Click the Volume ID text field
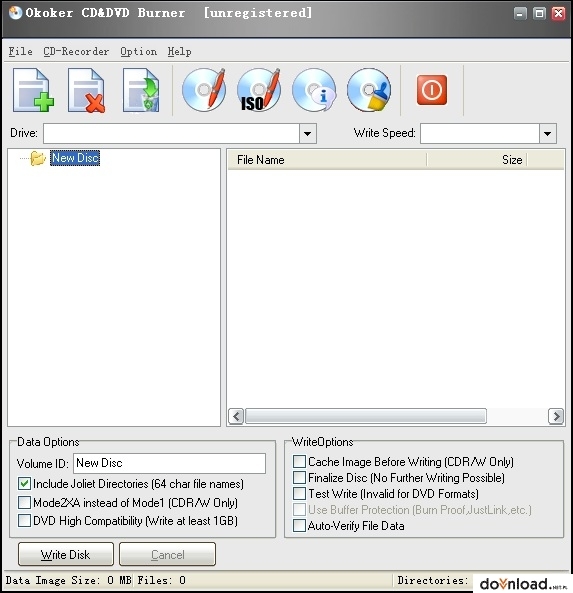The height and width of the screenshot is (593, 573). (169, 463)
